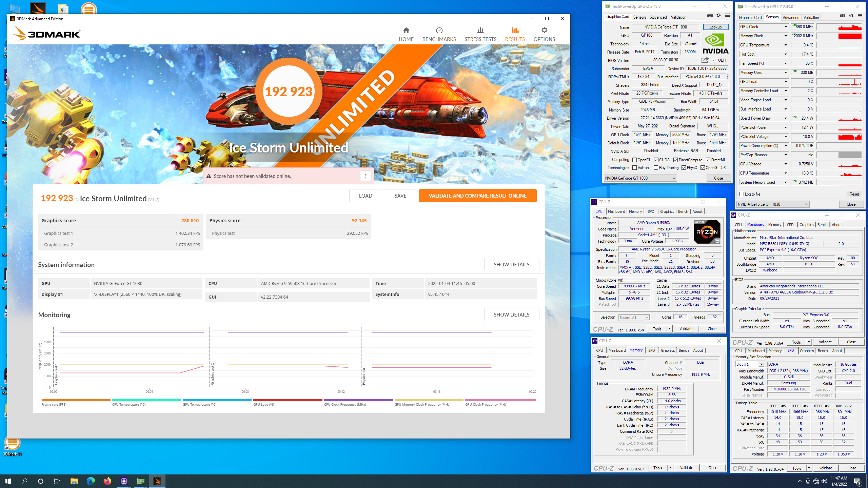Toggle Ray Tracing checkbox
This screenshot has width=868, height=488.
(656, 168)
